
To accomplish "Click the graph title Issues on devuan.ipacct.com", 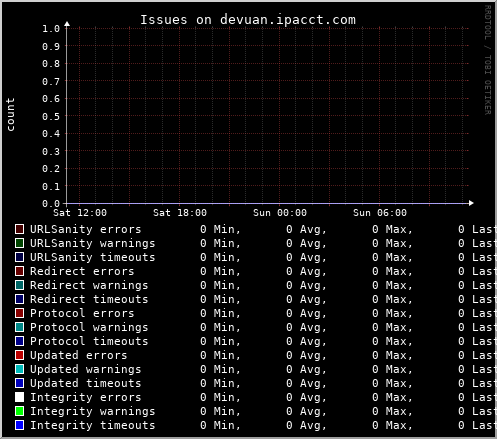I will (x=248, y=20).
